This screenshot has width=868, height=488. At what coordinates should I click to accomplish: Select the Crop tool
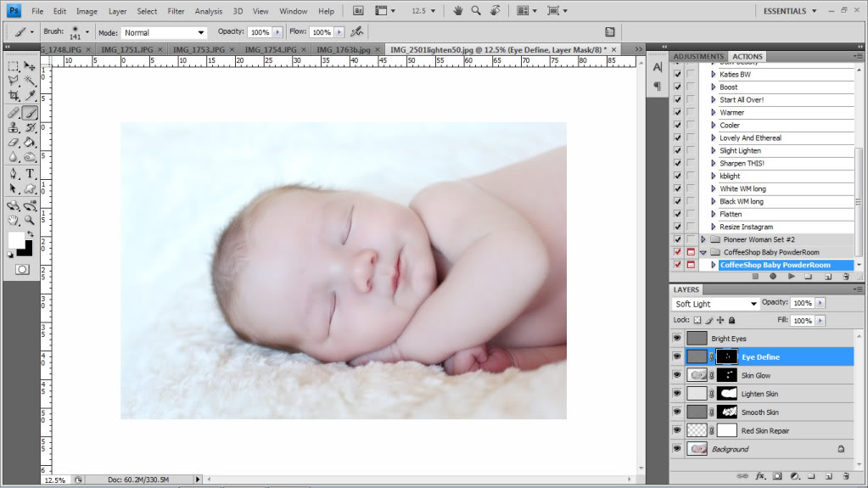pyautogui.click(x=14, y=95)
